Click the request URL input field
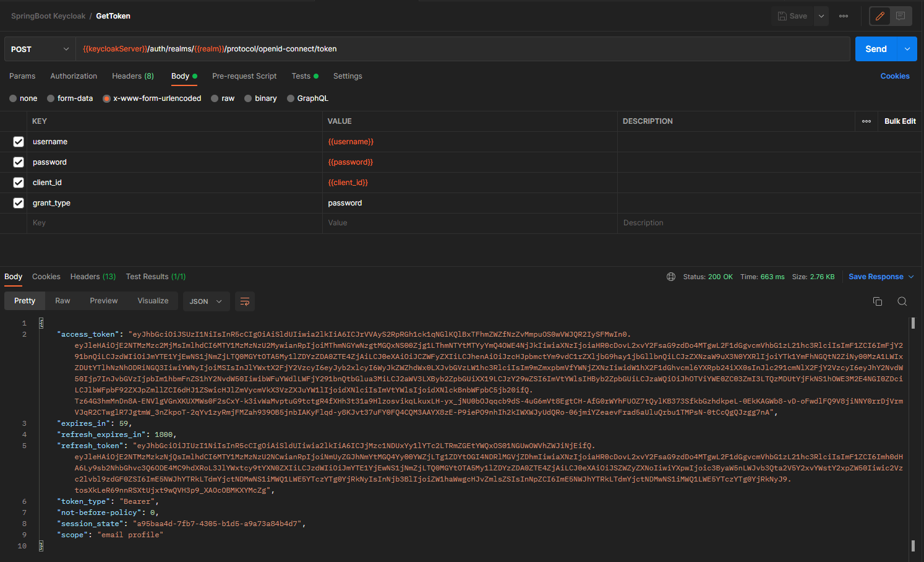This screenshot has height=562, width=924. click(463, 49)
